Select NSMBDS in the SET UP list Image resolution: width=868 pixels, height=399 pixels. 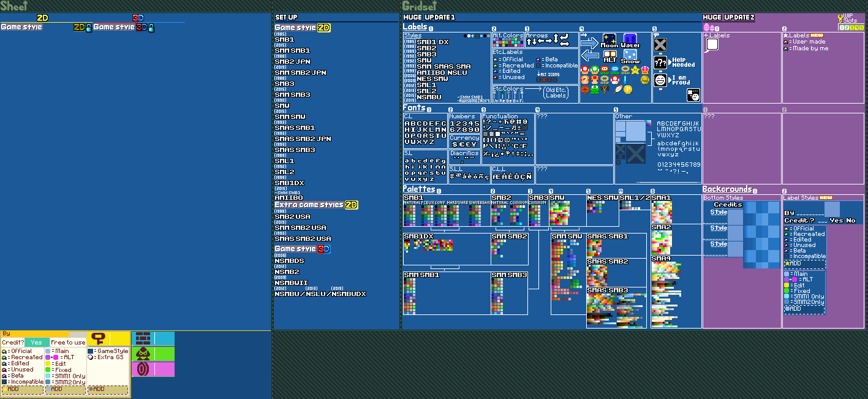[290, 260]
